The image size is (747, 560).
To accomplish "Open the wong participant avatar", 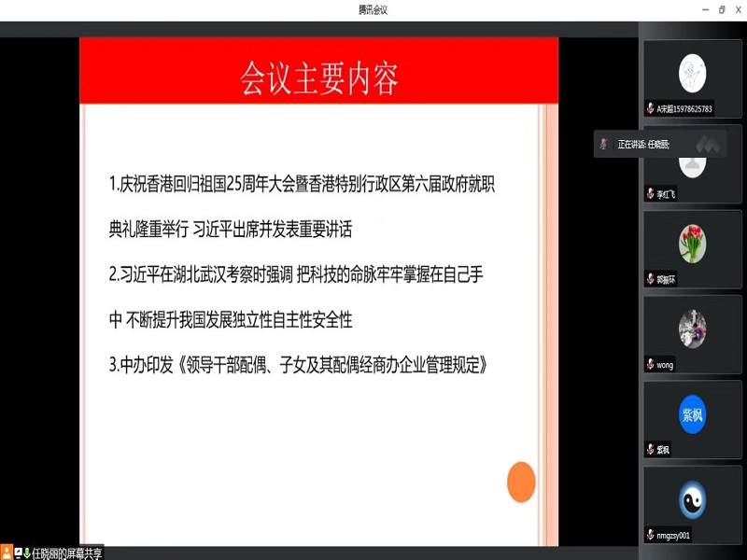I will click(692, 328).
